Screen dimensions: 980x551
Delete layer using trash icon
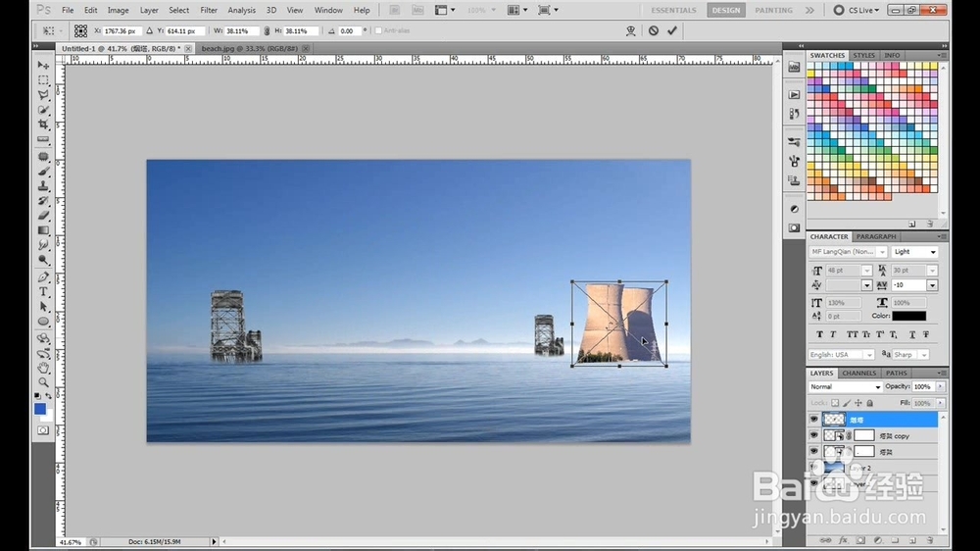coord(930,540)
